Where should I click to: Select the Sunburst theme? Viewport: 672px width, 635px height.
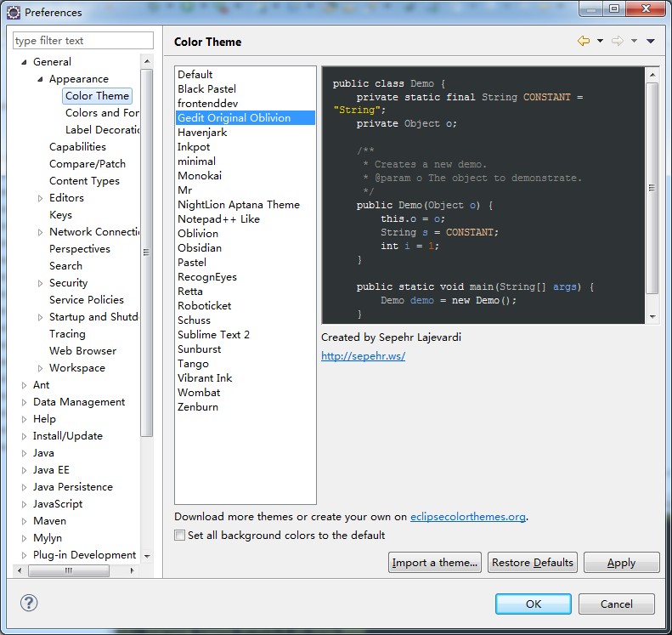tap(246, 349)
